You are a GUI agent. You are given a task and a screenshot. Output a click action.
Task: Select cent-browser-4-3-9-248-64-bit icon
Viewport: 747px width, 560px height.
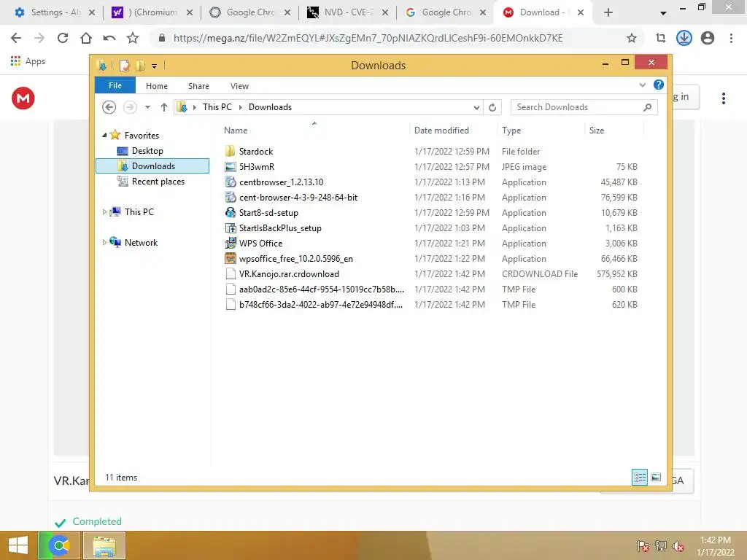click(230, 197)
